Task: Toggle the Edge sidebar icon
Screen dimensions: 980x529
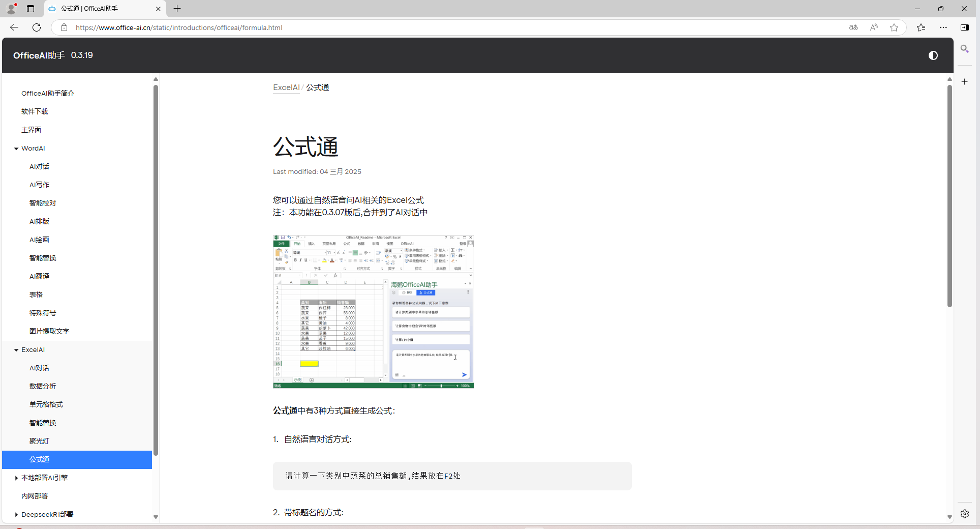Action: coord(965,27)
